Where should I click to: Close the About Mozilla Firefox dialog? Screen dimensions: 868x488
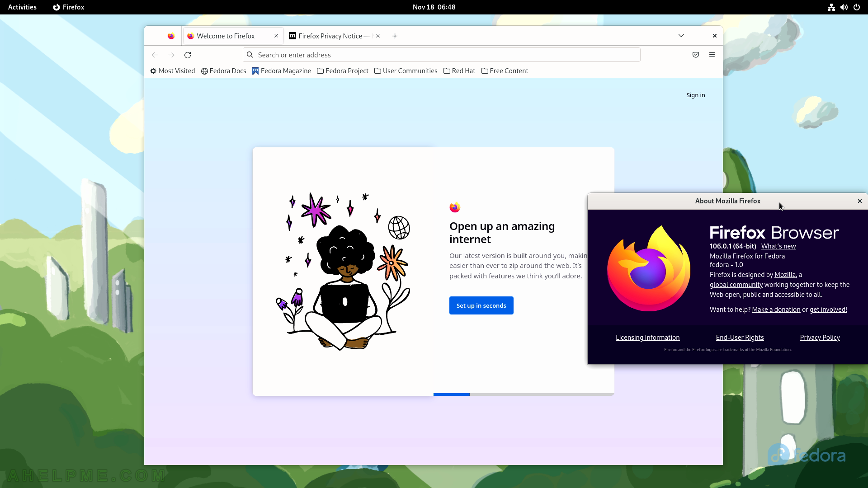click(x=860, y=201)
